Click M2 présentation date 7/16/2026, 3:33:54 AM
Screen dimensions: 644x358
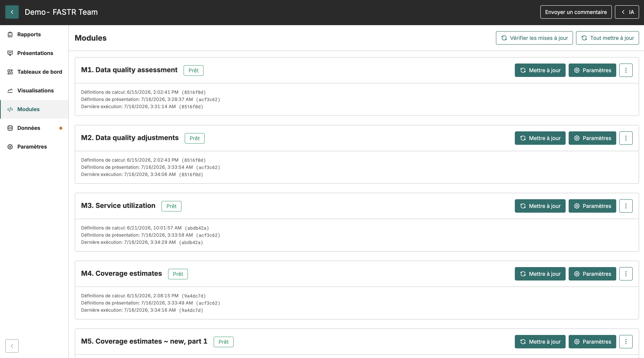(167, 167)
